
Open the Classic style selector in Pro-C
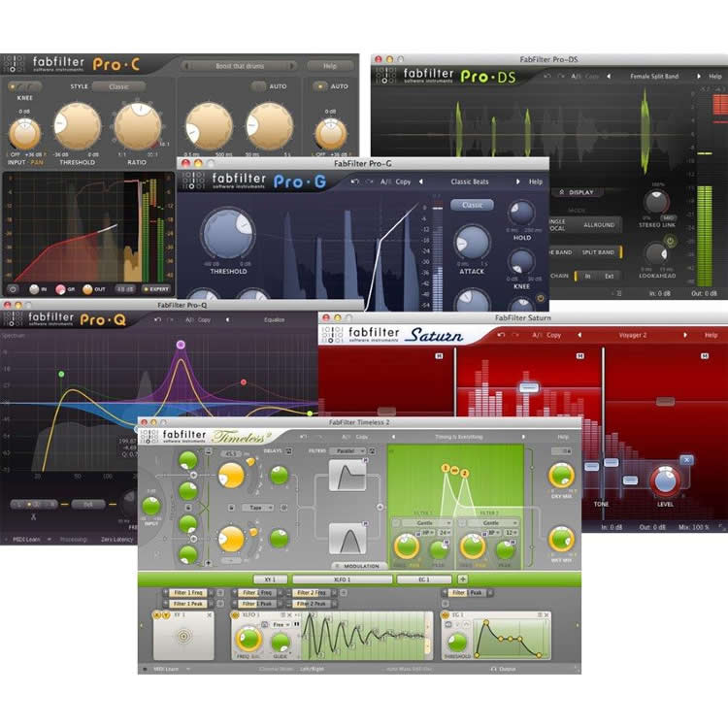(x=118, y=86)
